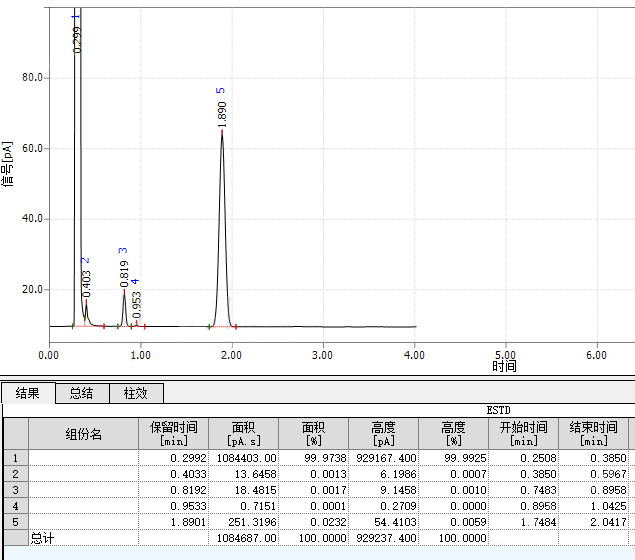This screenshot has height=560, width=635.
Task: Select row 5 header in results table
Action: [x=14, y=521]
